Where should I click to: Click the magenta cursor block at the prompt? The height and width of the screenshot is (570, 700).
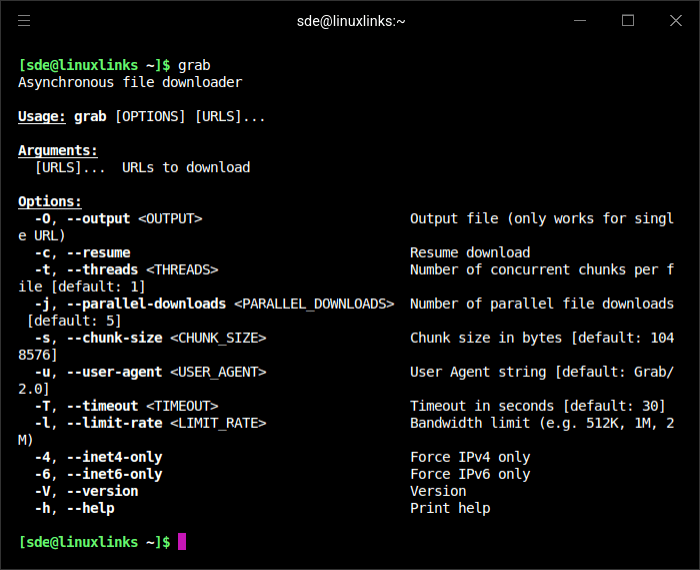(182, 542)
